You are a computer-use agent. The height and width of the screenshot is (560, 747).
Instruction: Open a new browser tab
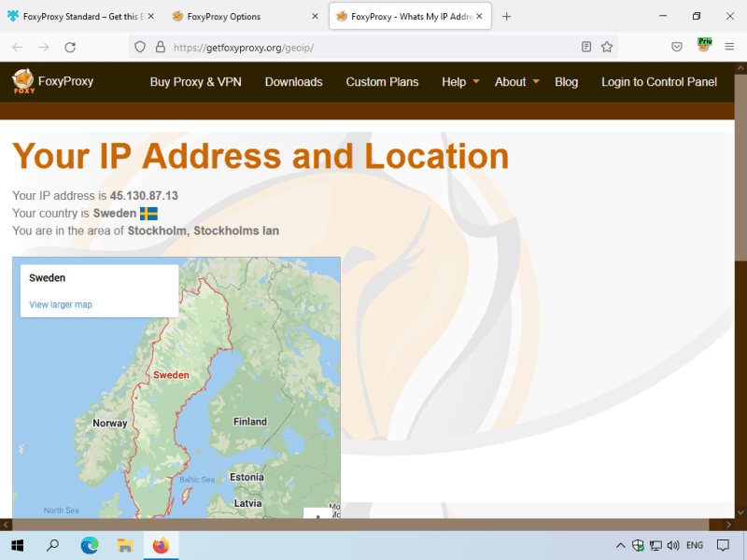(x=507, y=17)
